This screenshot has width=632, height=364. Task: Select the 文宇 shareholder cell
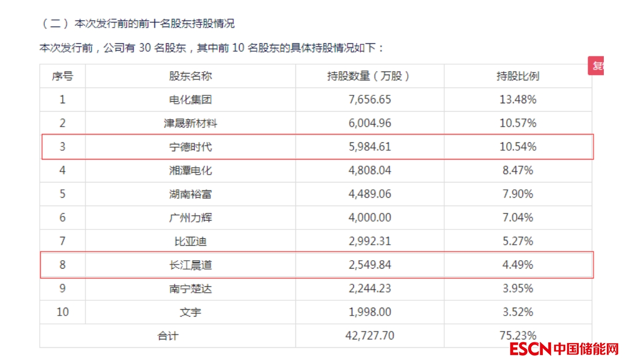pyautogui.click(x=190, y=312)
